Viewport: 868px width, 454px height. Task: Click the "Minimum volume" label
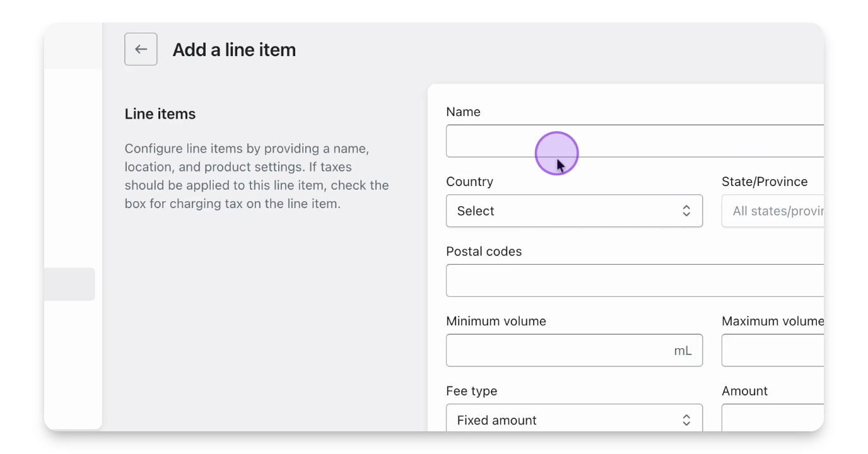tap(496, 322)
